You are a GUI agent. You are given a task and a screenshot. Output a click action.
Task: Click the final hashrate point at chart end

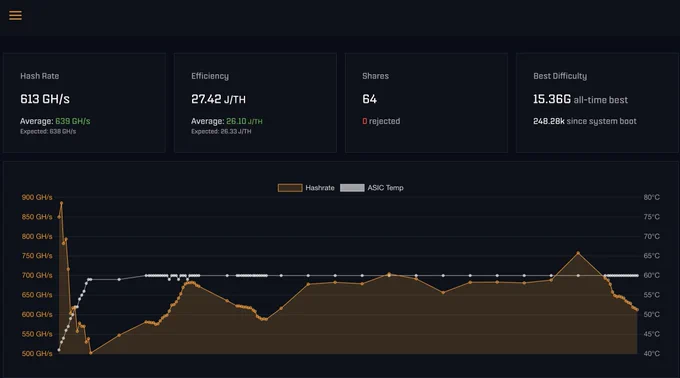click(637, 310)
